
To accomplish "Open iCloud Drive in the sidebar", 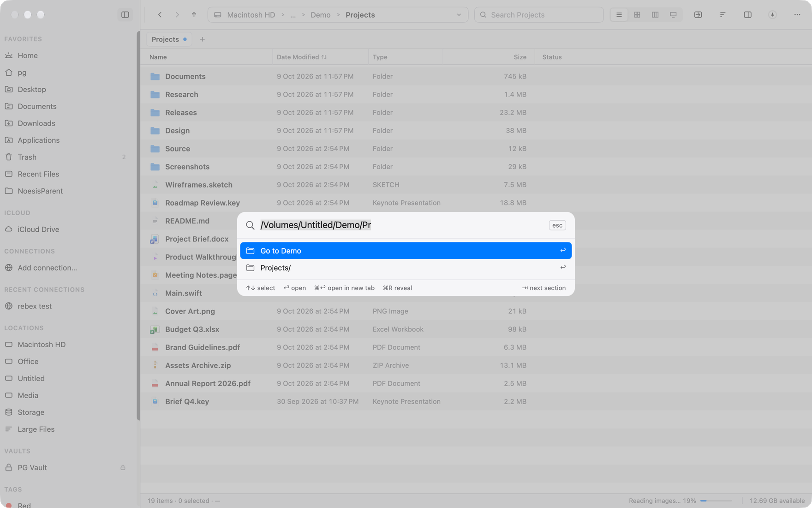I will tap(38, 230).
